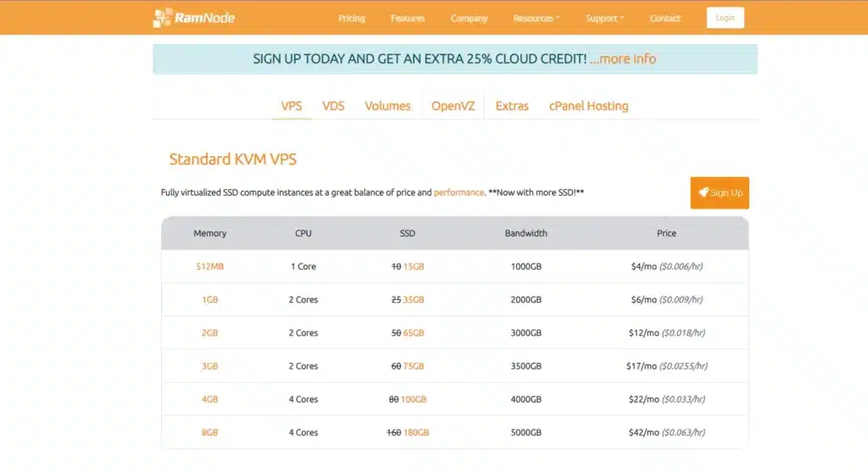Follow the 'performance' link in description

(x=459, y=192)
